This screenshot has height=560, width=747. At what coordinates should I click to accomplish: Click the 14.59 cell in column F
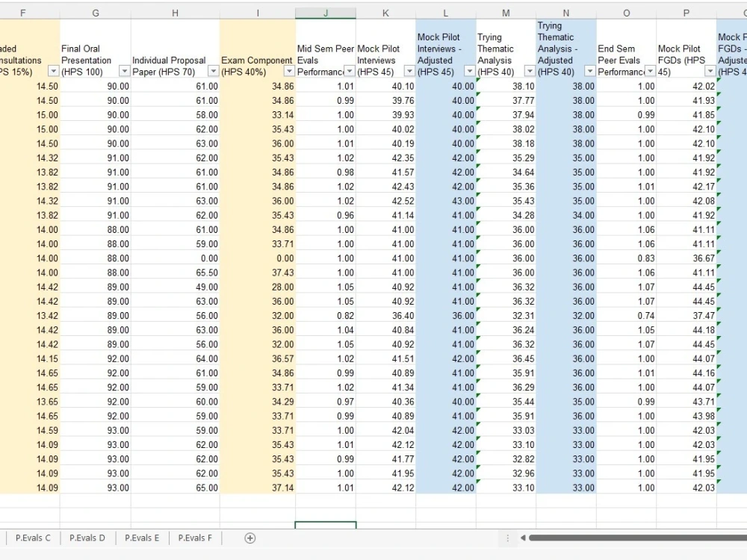tap(30, 431)
